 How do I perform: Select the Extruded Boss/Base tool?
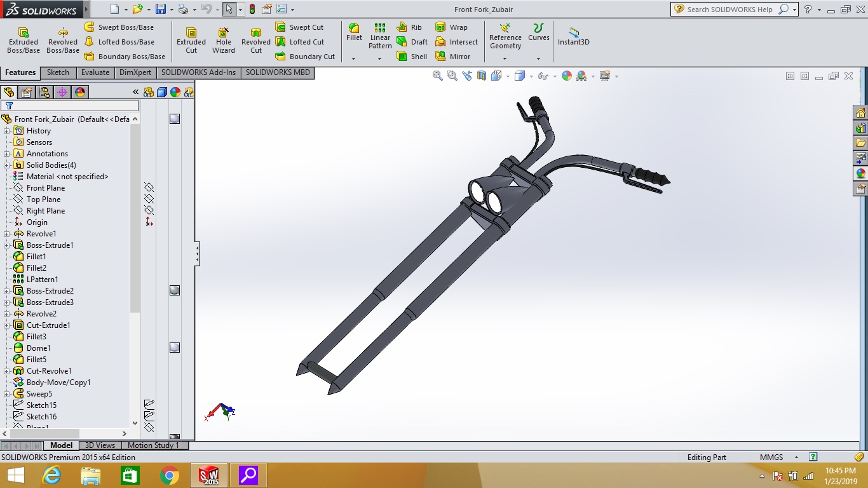coord(24,40)
